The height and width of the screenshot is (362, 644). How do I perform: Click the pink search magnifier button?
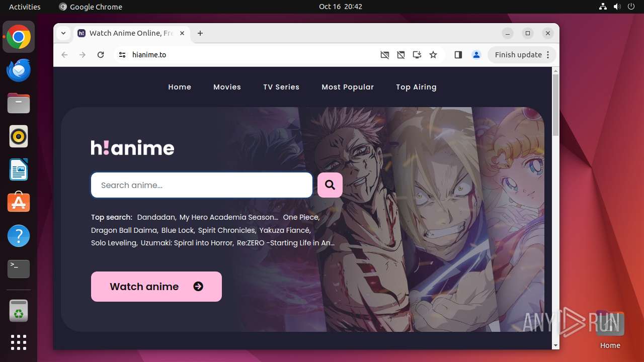330,185
